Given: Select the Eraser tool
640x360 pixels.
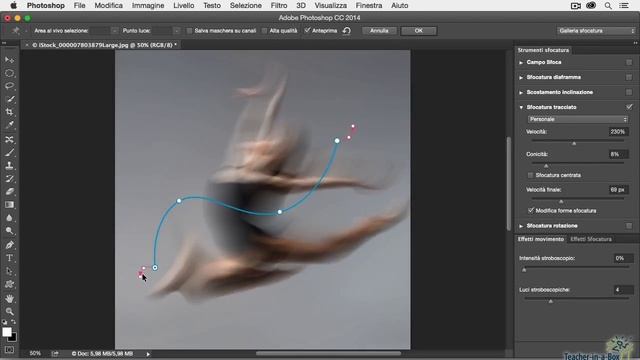Looking at the screenshot, I should 9,191.
